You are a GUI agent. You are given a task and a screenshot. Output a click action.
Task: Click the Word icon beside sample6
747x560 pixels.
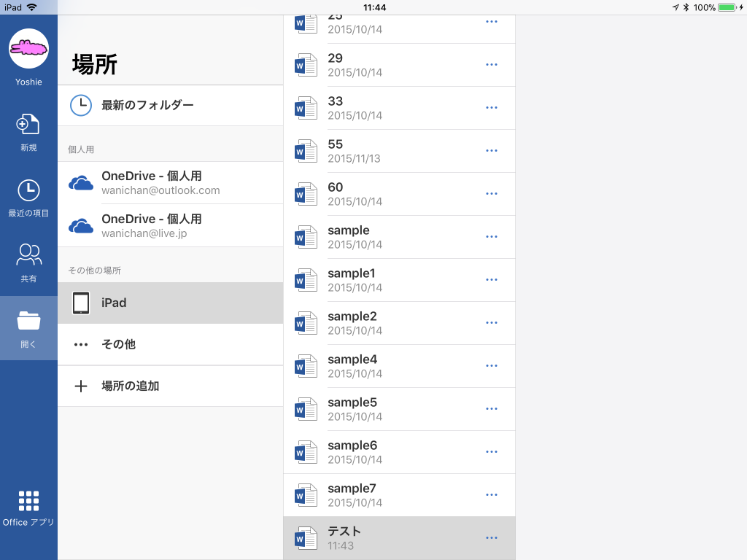pos(306,452)
